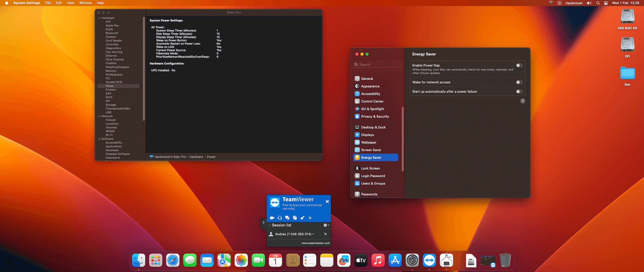
Task: Focus the System Settings Search field
Action: (x=378, y=64)
